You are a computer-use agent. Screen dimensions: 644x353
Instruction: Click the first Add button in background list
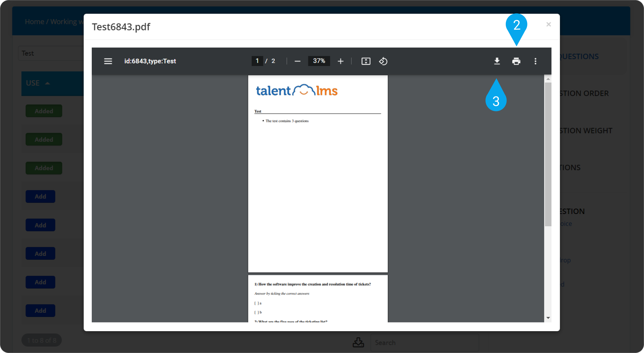40,196
